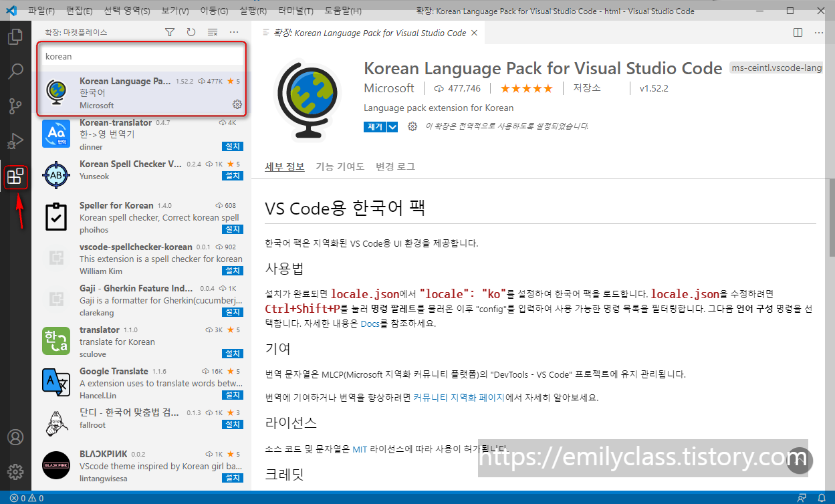Install Speller for Korean extension
This screenshot has width=835, height=504.
click(233, 229)
